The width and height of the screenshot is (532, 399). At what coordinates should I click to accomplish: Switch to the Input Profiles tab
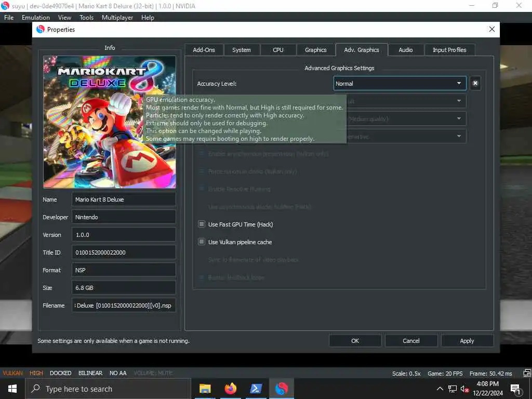449,50
